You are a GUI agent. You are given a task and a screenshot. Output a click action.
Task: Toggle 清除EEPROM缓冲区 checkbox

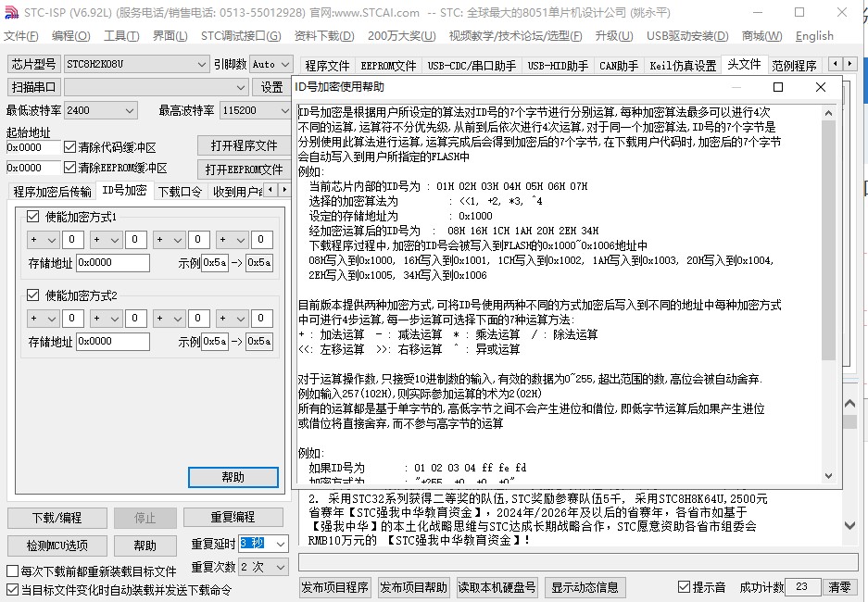[x=69, y=167]
